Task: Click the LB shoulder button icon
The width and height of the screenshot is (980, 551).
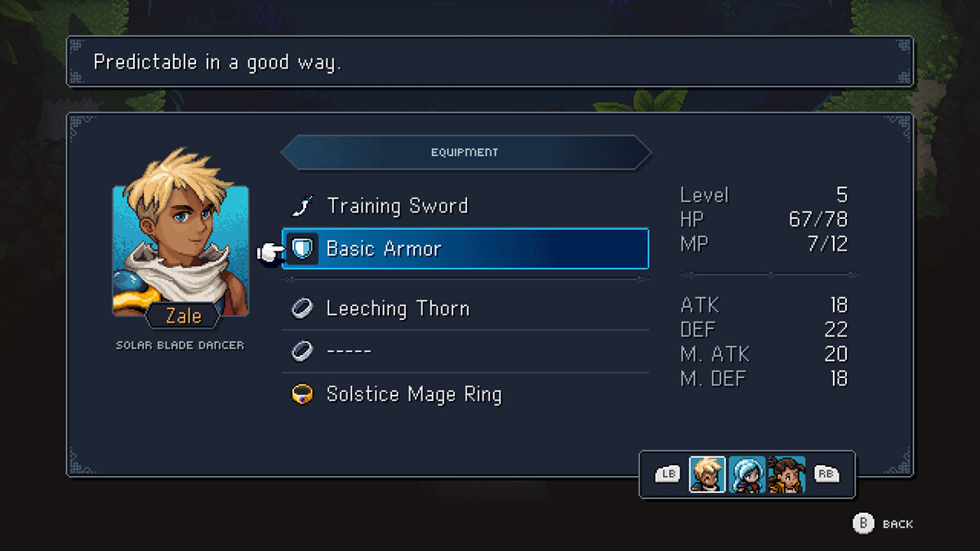Action: (x=667, y=474)
